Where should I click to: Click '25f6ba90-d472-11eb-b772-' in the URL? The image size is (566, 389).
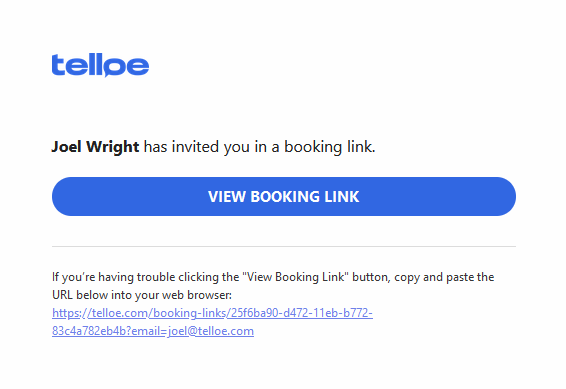pos(302,313)
